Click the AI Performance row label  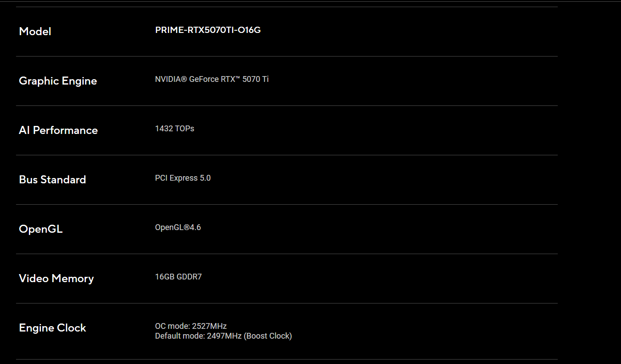[x=58, y=130]
